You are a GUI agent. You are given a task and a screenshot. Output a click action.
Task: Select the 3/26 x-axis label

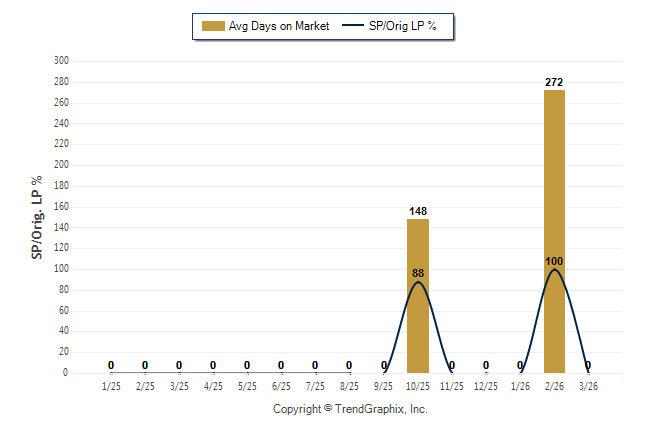pos(588,386)
